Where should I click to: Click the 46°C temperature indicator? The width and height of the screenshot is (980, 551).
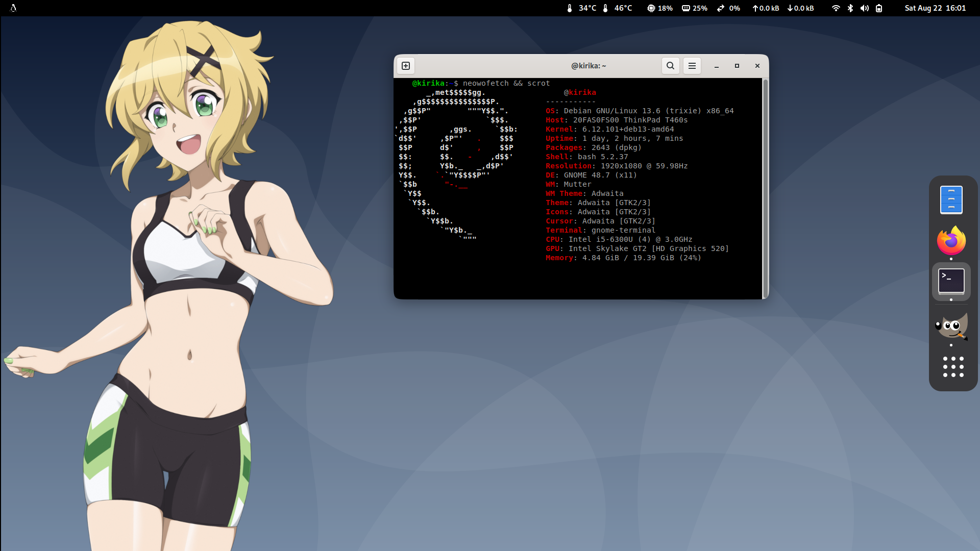pyautogui.click(x=617, y=8)
